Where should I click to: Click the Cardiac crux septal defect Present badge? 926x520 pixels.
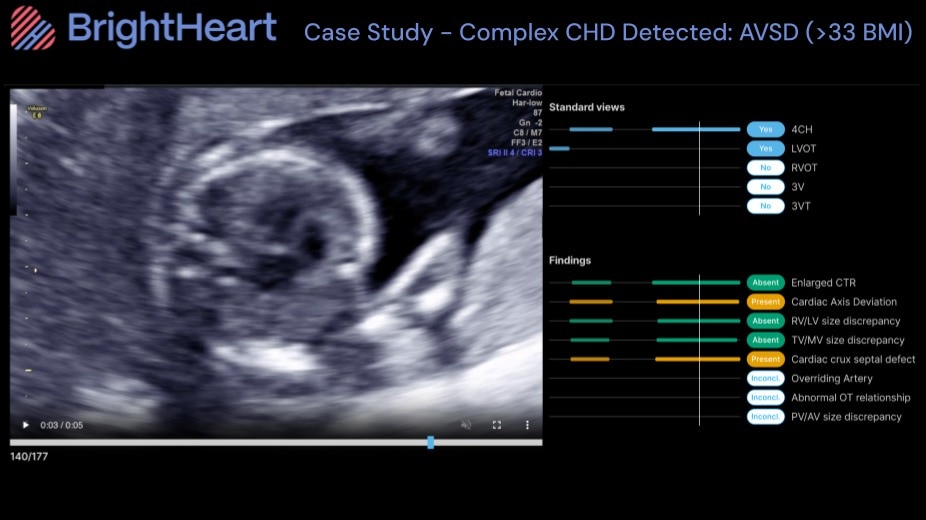765,359
